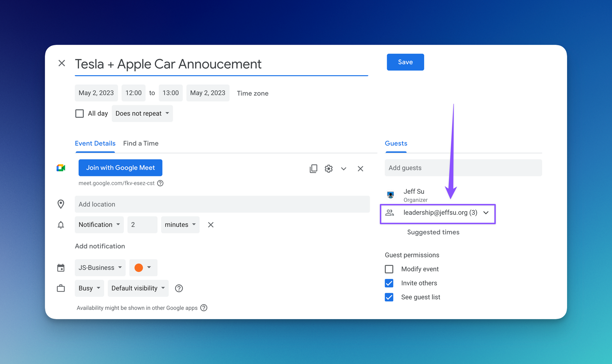This screenshot has width=612, height=364.
Task: Close event editor with top-left X
Action: click(x=62, y=63)
